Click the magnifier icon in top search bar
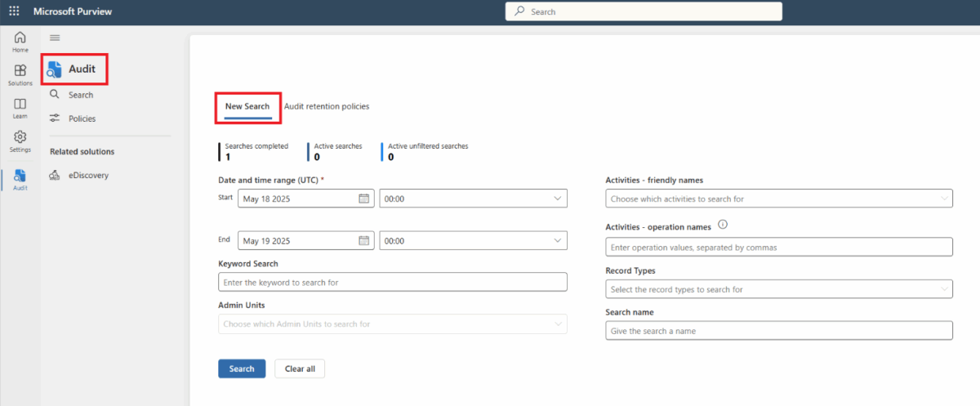 point(519,11)
